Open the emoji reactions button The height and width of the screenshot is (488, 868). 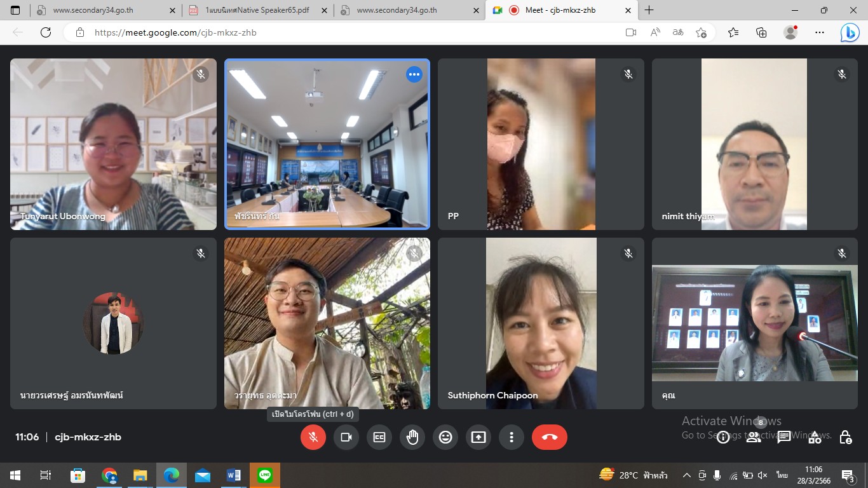(445, 437)
